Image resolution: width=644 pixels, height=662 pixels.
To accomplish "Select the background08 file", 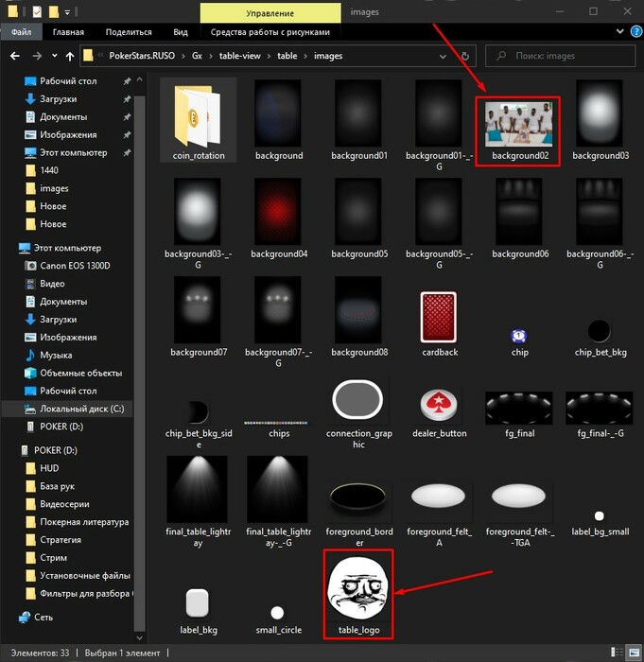I will 358,316.
